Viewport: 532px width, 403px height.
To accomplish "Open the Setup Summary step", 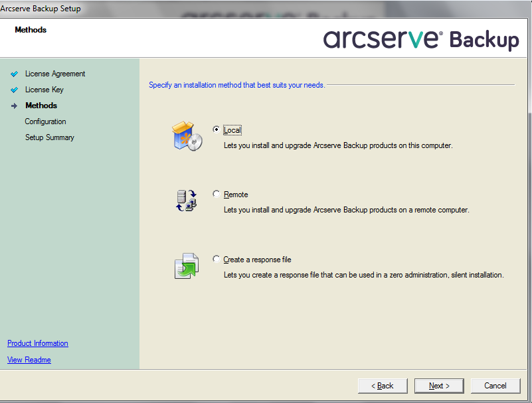I will pos(49,137).
